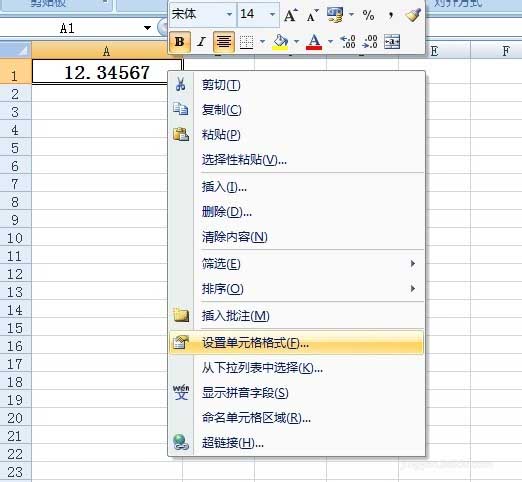Click the hyperlink globe icon
The height and width of the screenshot is (482, 522).
(181, 442)
